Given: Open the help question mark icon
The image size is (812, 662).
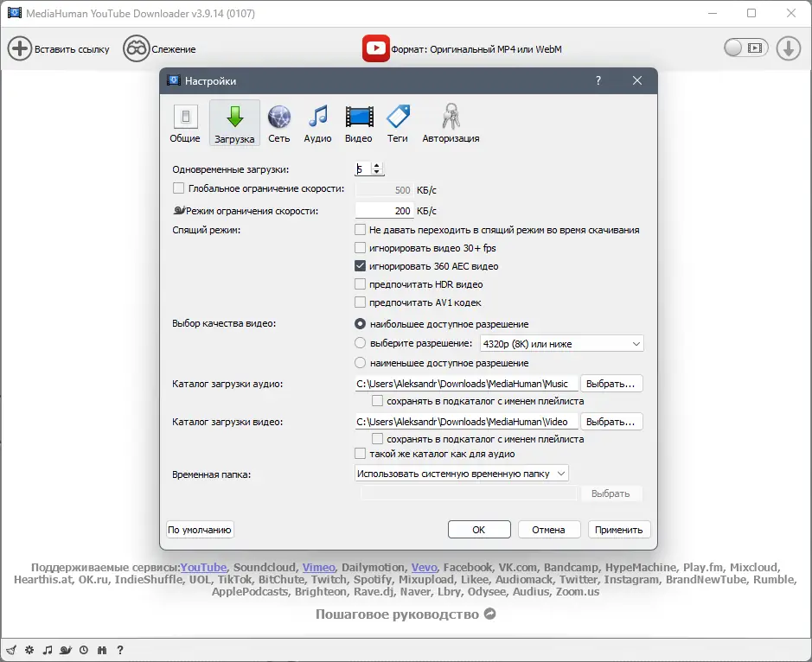Looking at the screenshot, I should coord(119,649).
